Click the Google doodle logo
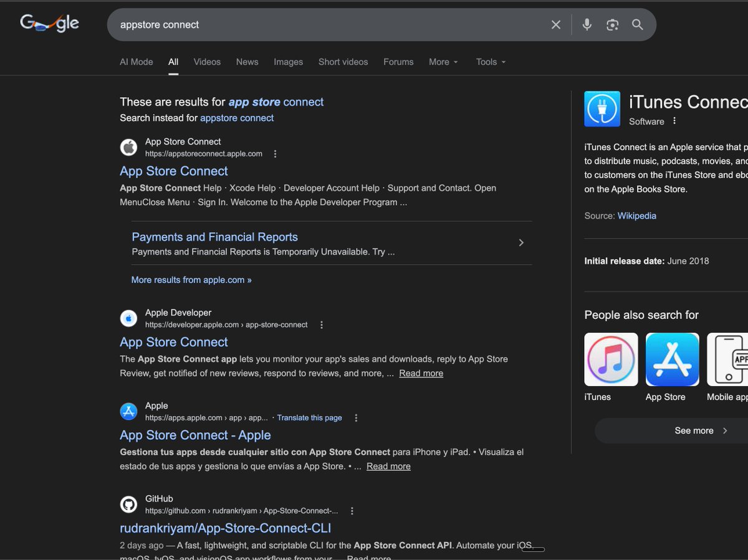The height and width of the screenshot is (560, 748). click(x=50, y=24)
